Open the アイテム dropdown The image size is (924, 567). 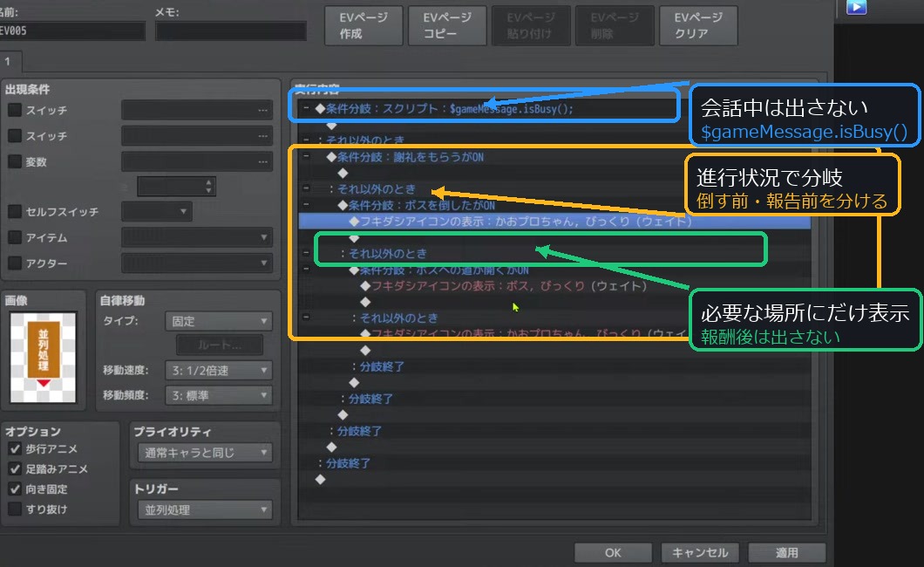[x=197, y=237]
